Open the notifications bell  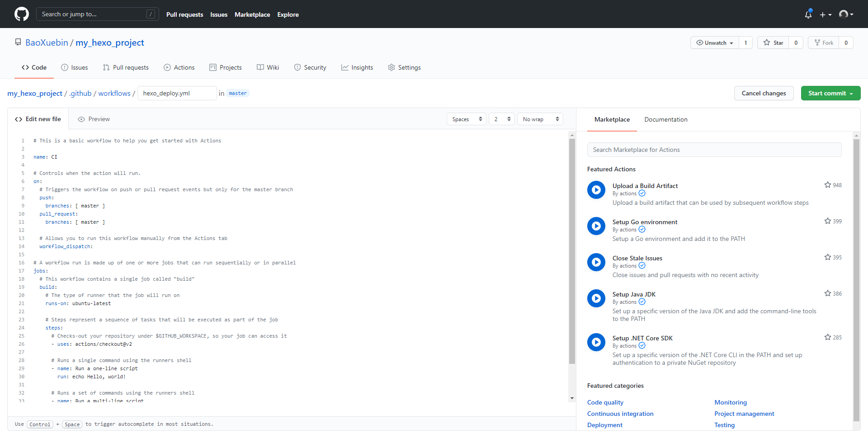pyautogui.click(x=808, y=14)
